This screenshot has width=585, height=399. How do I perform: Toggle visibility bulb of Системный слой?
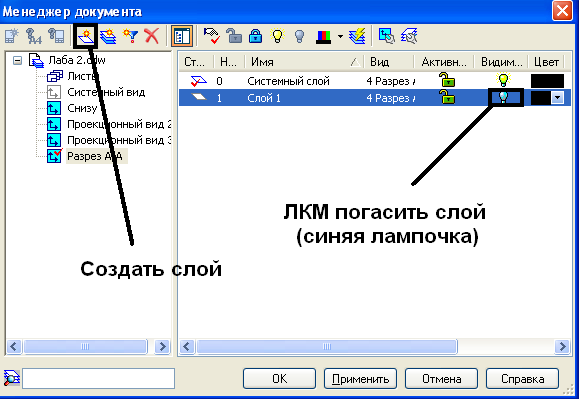[503, 80]
